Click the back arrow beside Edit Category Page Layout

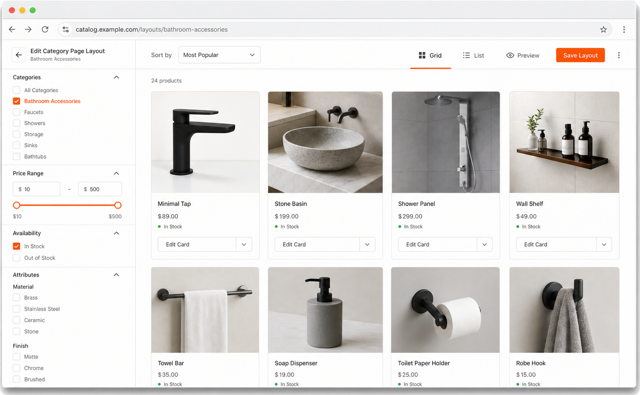pyautogui.click(x=19, y=55)
